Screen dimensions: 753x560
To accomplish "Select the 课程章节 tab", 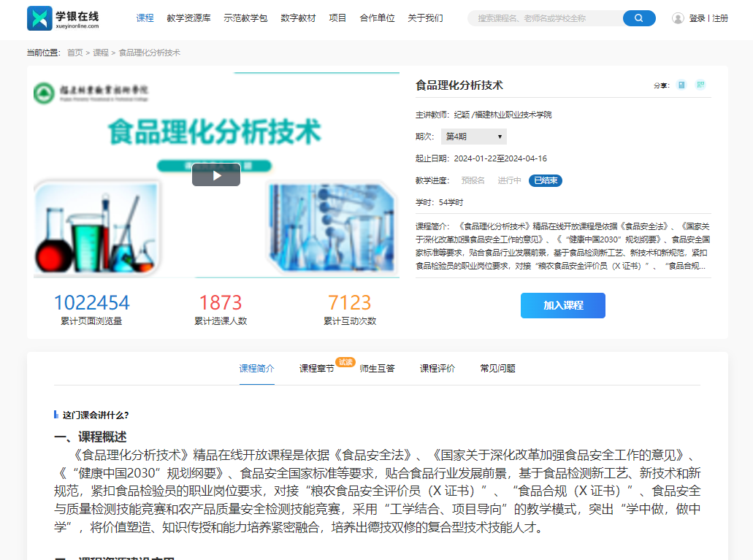I will point(317,369).
